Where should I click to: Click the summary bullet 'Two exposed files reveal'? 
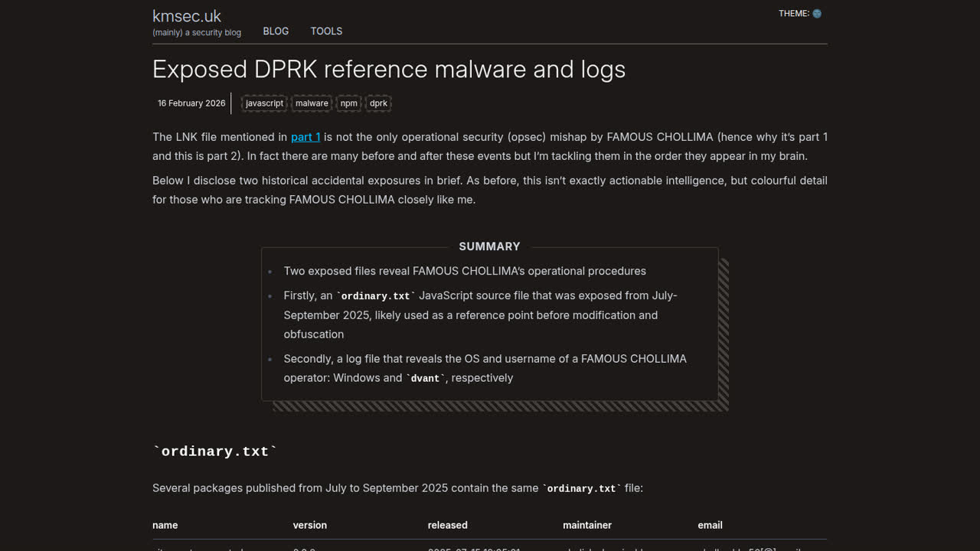(x=465, y=271)
